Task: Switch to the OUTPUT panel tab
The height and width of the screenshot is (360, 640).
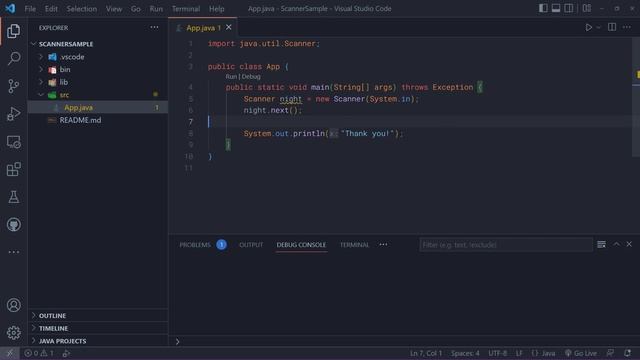Action: pos(251,244)
